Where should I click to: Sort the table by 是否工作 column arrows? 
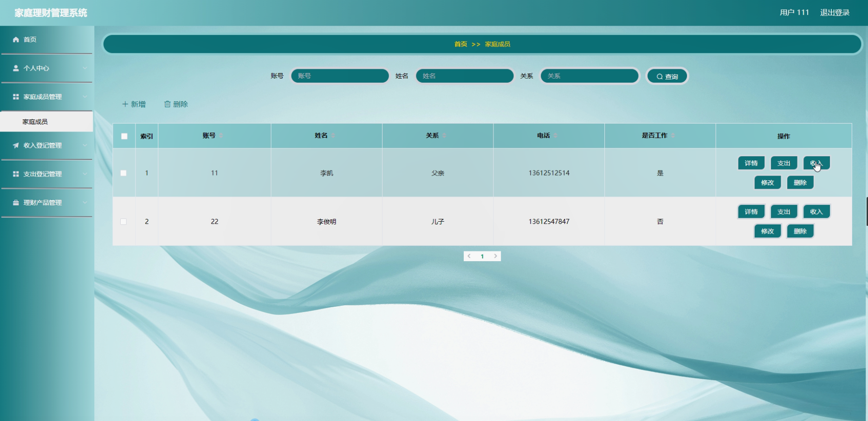coord(673,135)
